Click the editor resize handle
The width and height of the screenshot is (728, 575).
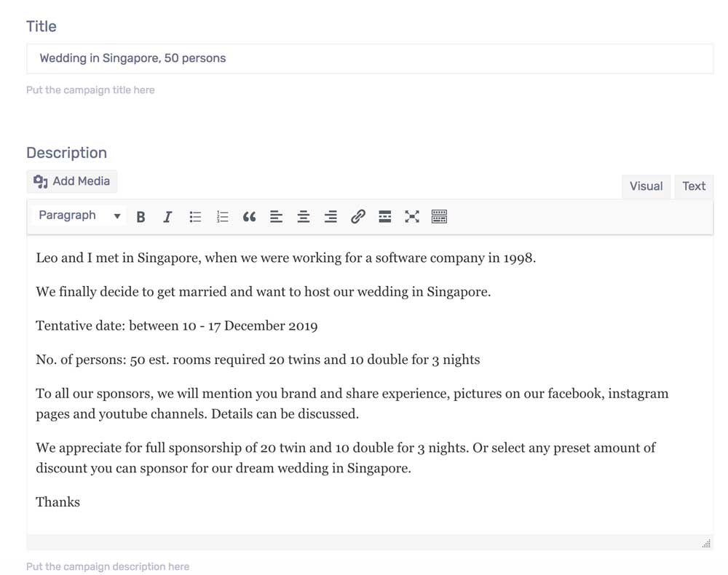(x=705, y=544)
